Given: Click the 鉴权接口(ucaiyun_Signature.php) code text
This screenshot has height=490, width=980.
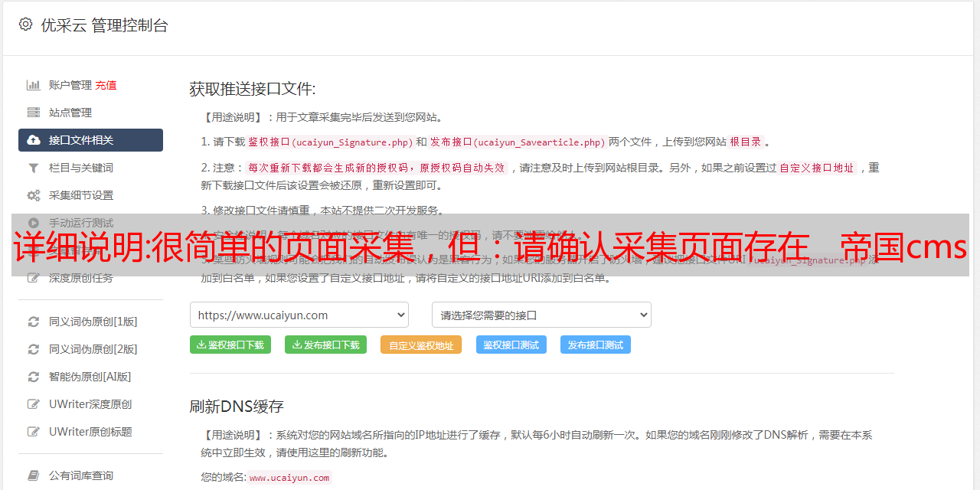Looking at the screenshot, I should point(331,142).
